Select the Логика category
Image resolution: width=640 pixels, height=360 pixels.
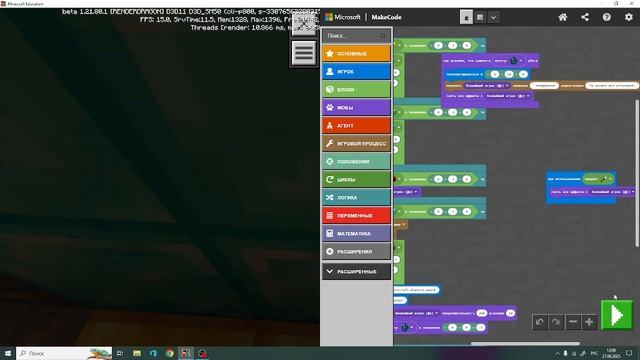pos(356,197)
